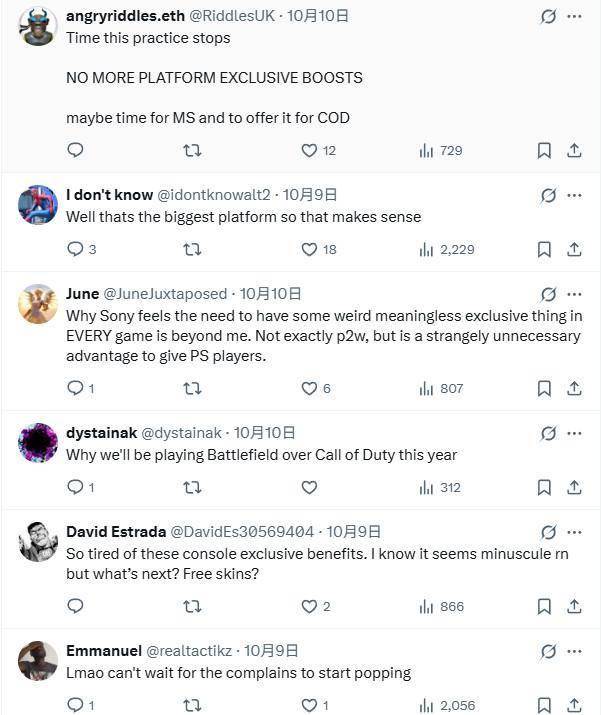Open more options menu on dystainak's tweet
The width and height of the screenshot is (601, 715).
pyautogui.click(x=574, y=433)
